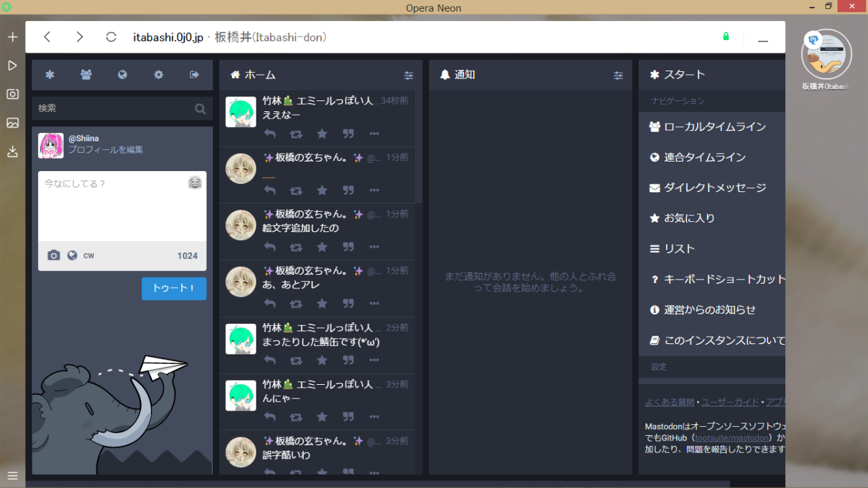Toggle the CW content warning button

tap(89, 256)
